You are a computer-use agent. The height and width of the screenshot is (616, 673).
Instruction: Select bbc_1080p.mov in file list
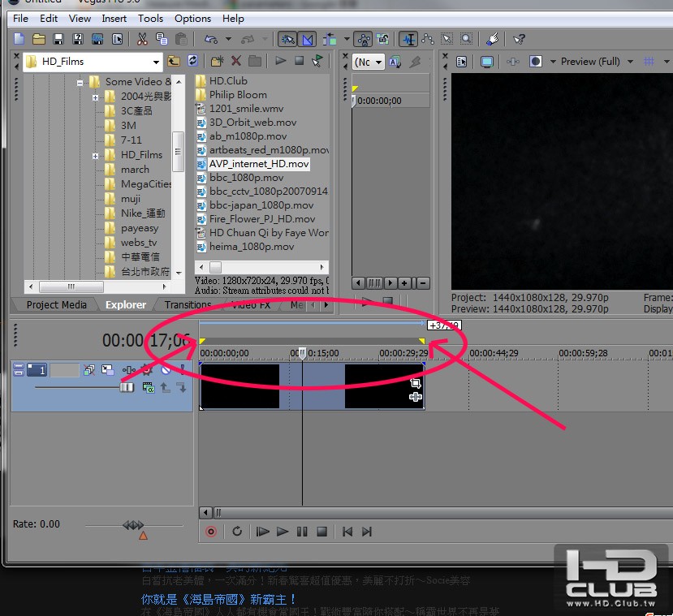pyautogui.click(x=246, y=178)
